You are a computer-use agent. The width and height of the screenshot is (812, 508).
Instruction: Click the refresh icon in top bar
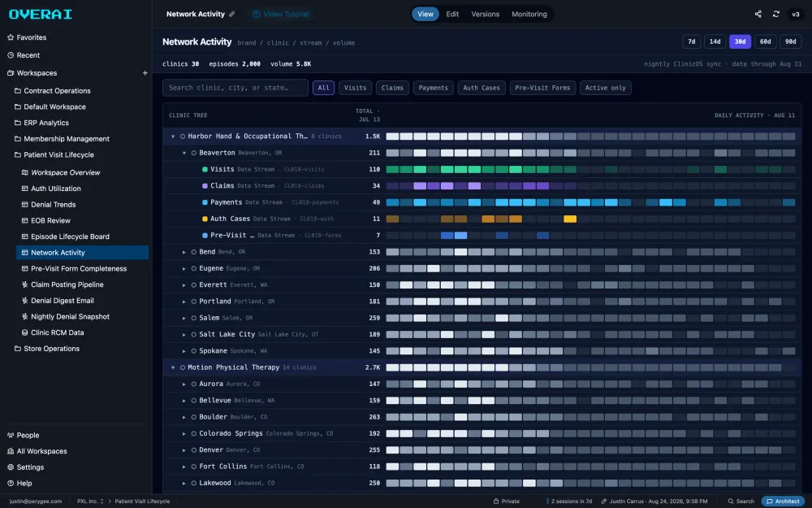point(775,14)
